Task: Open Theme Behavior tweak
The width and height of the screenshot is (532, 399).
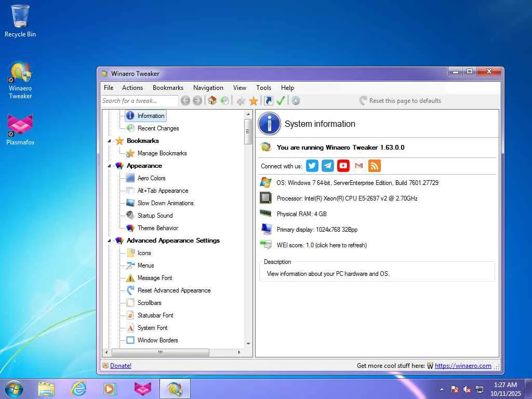Action: pyautogui.click(x=158, y=228)
